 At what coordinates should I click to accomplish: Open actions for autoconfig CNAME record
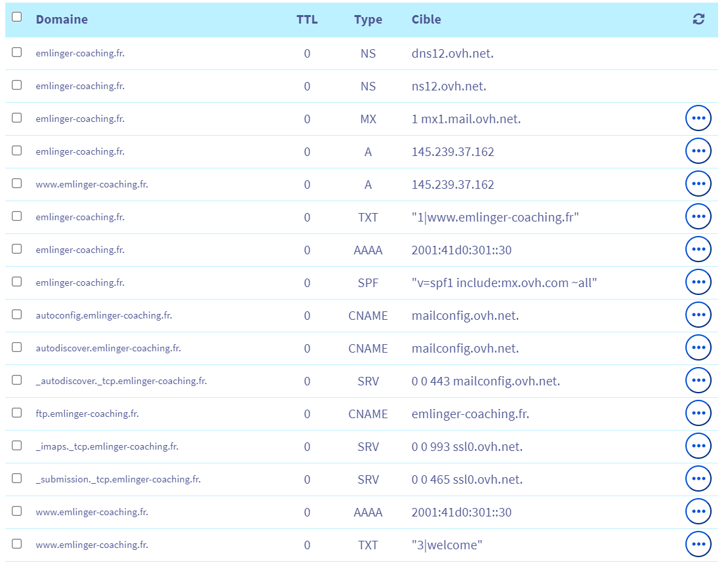coord(698,315)
